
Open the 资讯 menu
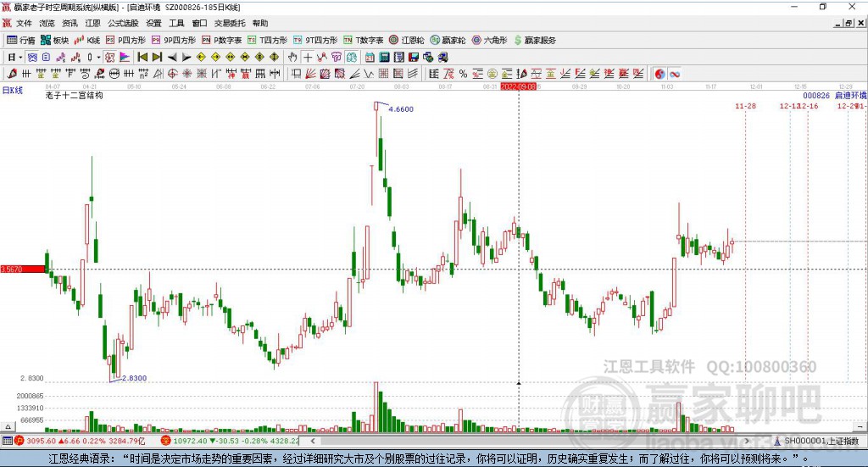pyautogui.click(x=70, y=23)
